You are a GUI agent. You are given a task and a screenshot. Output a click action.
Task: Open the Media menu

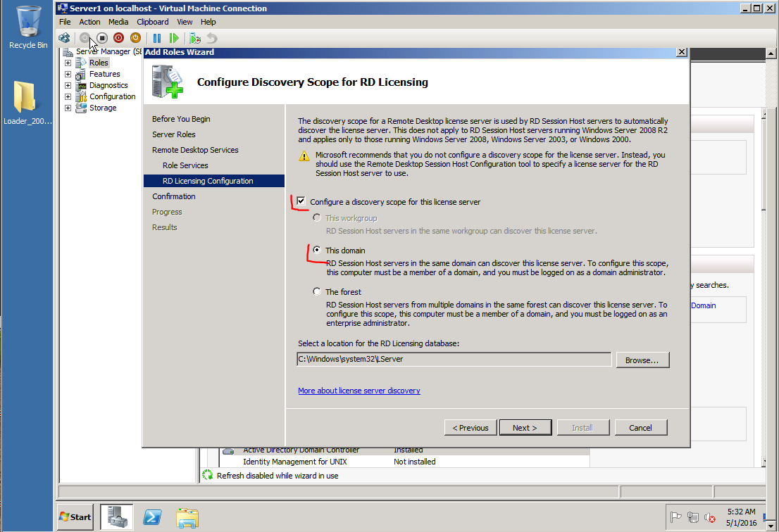[118, 22]
